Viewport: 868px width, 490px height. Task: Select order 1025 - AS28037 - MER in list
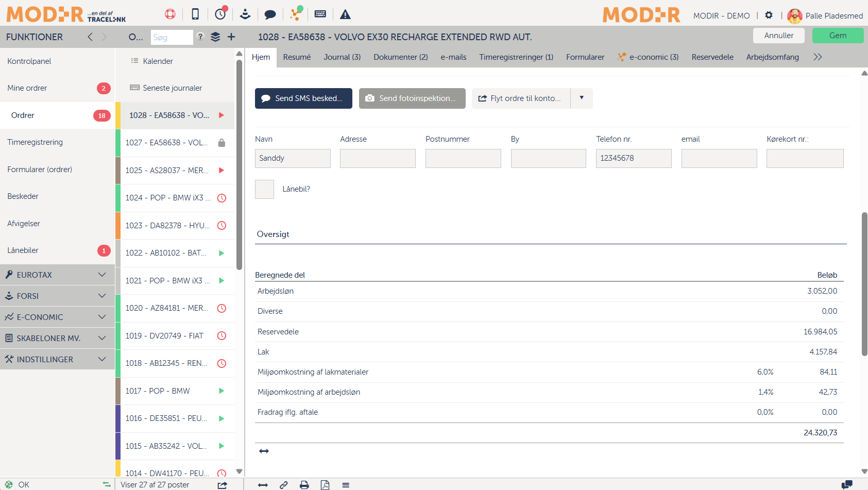[x=167, y=171]
